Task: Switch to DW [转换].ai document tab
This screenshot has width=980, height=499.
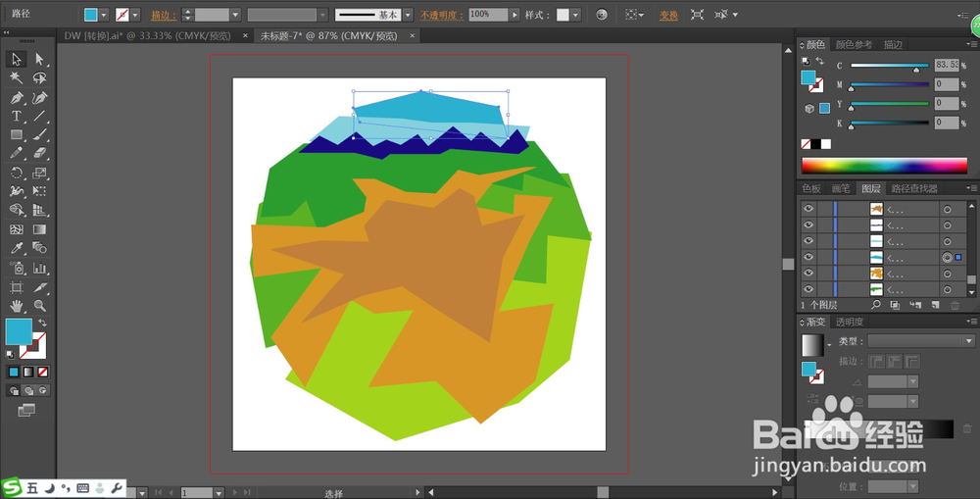Action: [148, 36]
